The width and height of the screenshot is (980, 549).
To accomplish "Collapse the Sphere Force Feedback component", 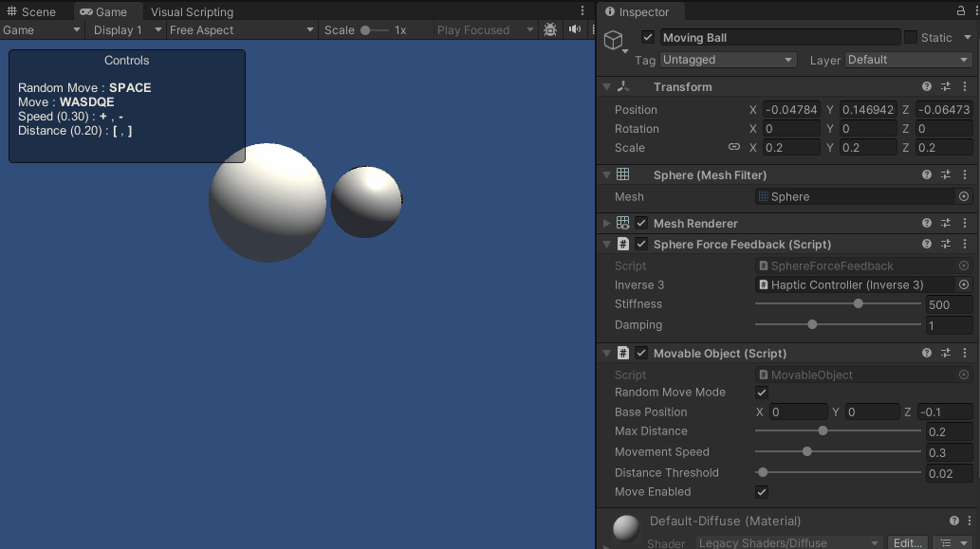I will tap(607, 244).
